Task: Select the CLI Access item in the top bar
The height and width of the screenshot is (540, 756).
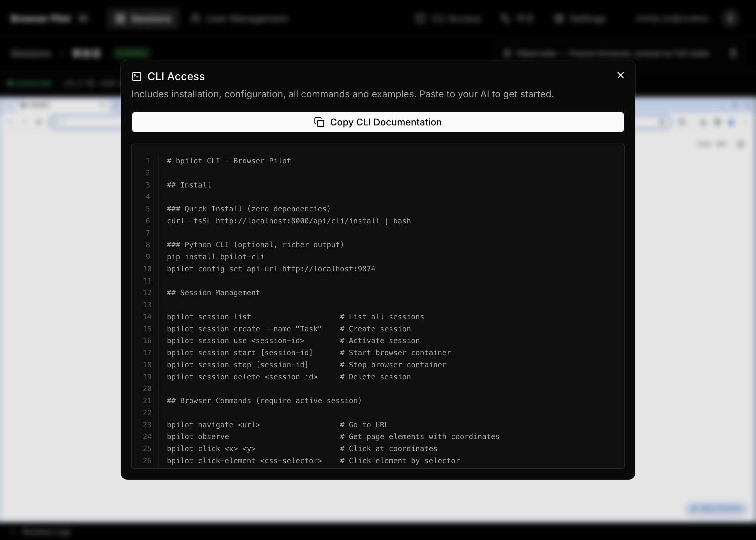Action: (x=448, y=18)
